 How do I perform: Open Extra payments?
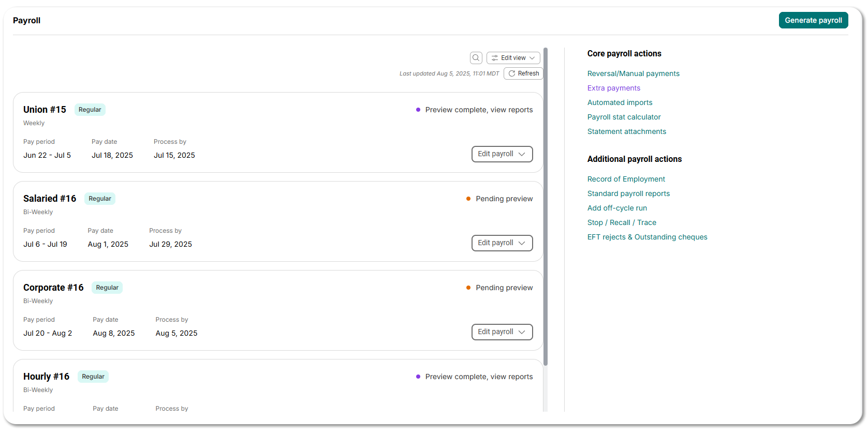pos(613,88)
